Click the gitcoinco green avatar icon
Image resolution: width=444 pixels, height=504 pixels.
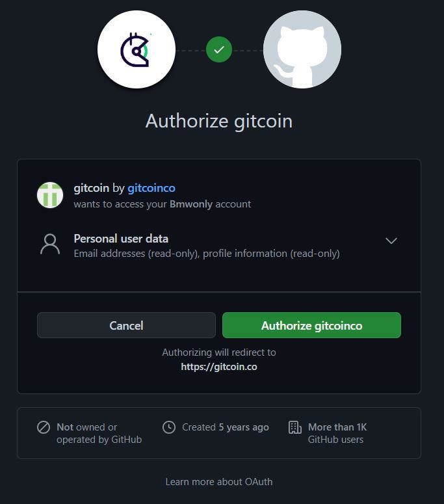tap(50, 195)
